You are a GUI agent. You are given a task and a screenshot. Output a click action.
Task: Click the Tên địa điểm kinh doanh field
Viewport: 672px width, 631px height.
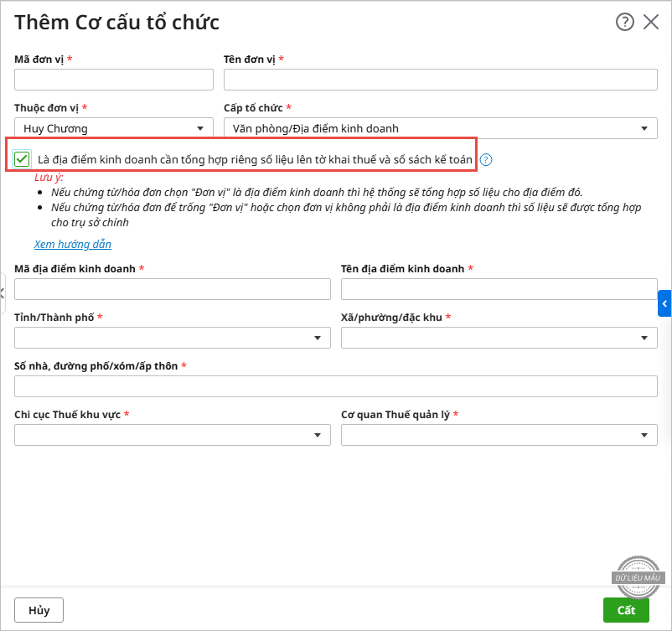(499, 289)
